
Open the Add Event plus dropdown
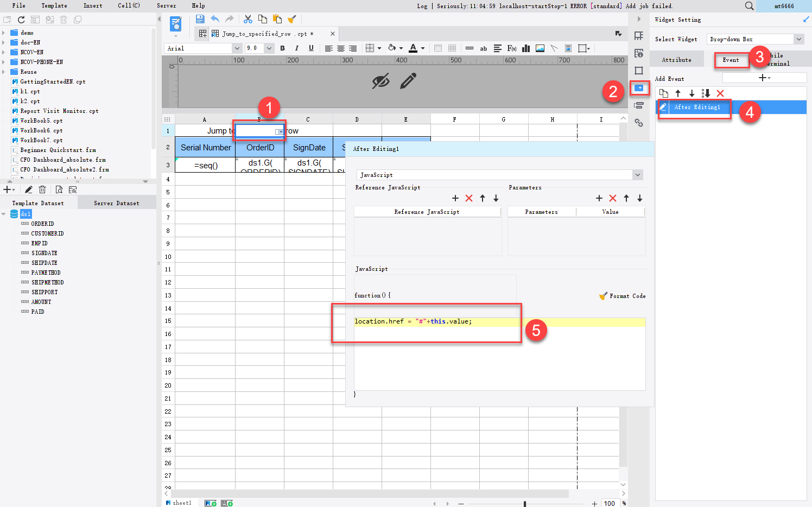[x=764, y=78]
